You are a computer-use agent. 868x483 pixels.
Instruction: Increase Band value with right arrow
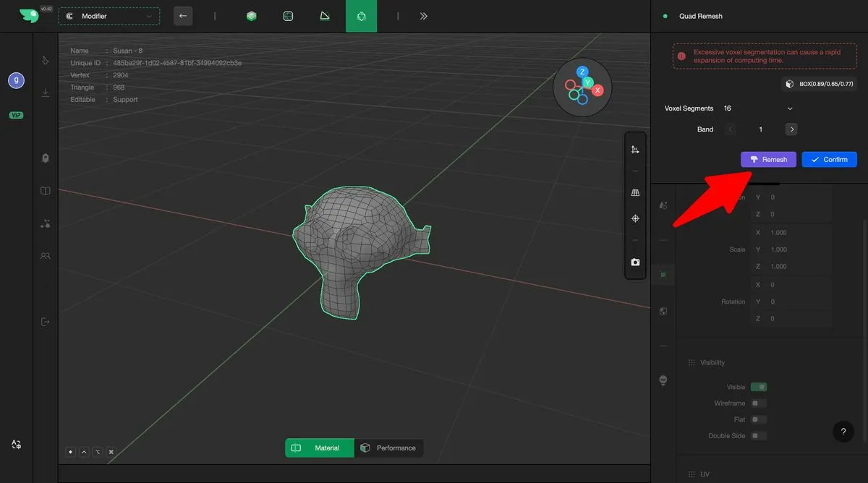791,129
